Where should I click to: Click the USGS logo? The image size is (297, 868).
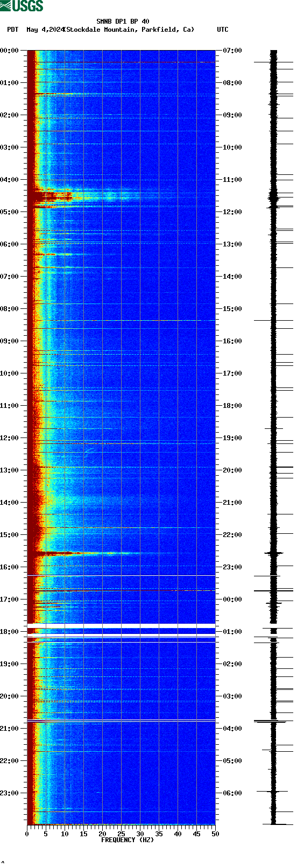point(22,6)
